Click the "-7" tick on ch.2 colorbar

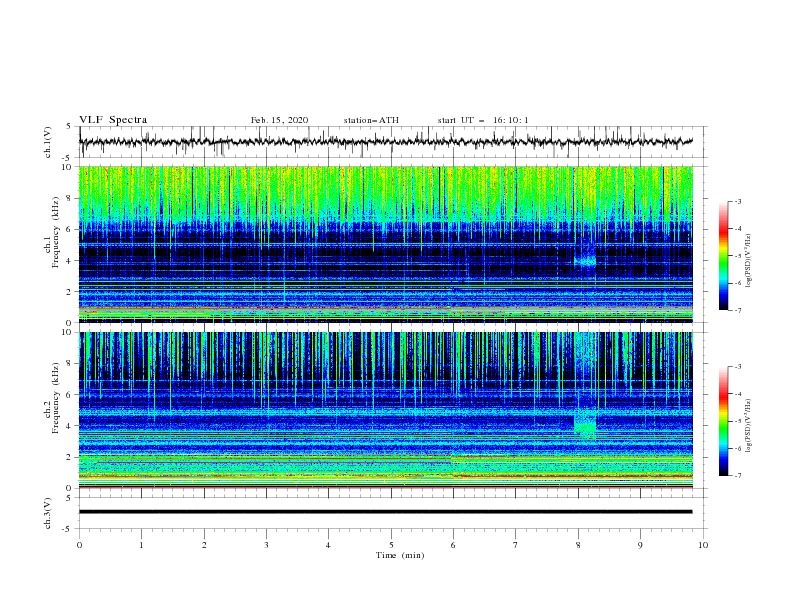coord(738,476)
